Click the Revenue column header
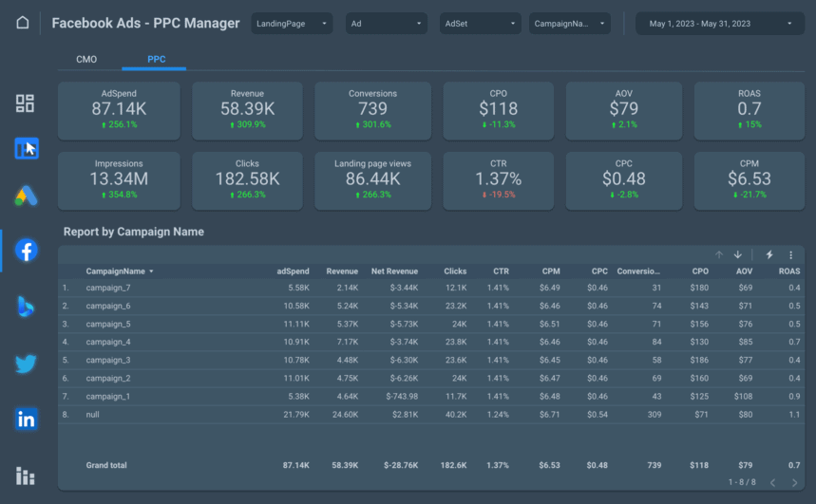Screen dimensions: 816x504 [x=342, y=271]
